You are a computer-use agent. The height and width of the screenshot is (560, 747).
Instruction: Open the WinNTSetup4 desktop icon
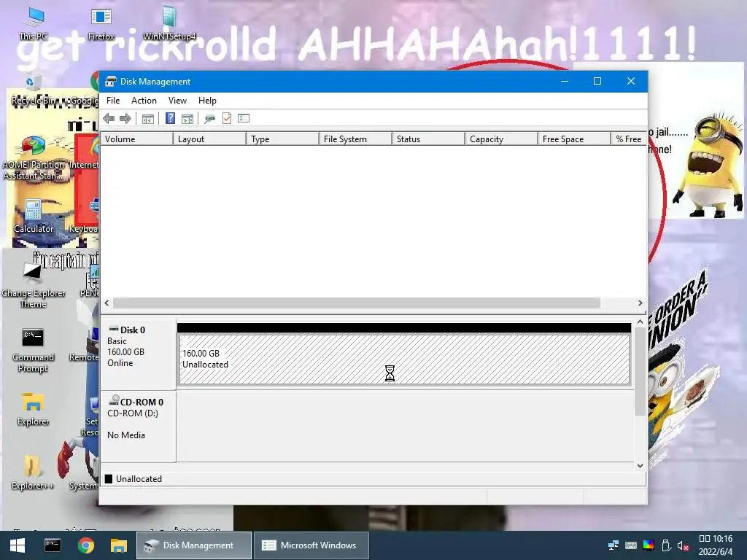coord(169,23)
